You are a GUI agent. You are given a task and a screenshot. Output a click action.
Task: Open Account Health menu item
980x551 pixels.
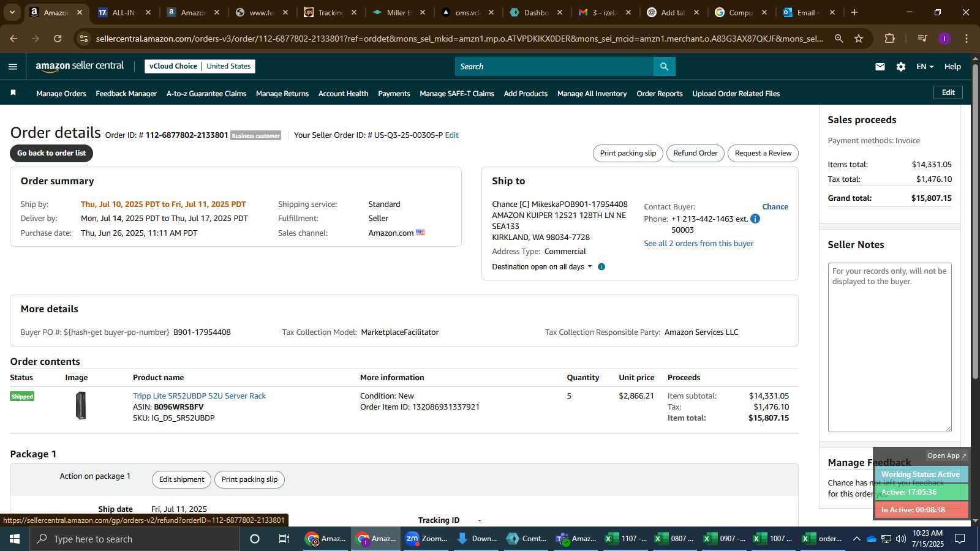(x=343, y=94)
